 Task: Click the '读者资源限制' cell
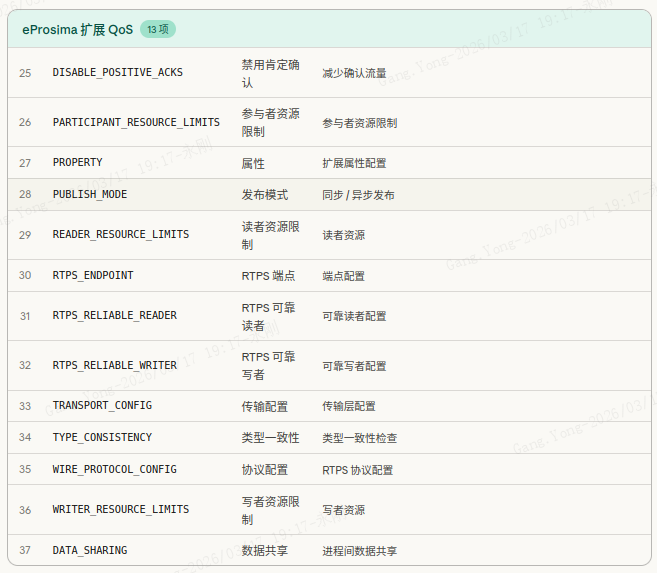pos(271,235)
